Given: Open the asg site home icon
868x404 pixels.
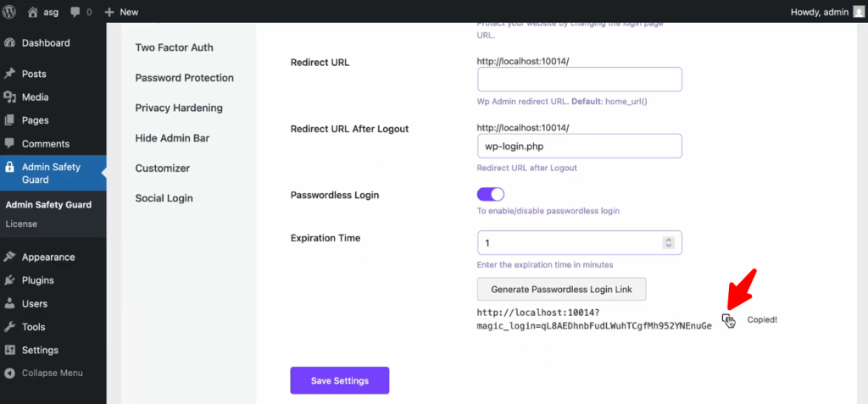Looking at the screenshot, I should [33, 12].
